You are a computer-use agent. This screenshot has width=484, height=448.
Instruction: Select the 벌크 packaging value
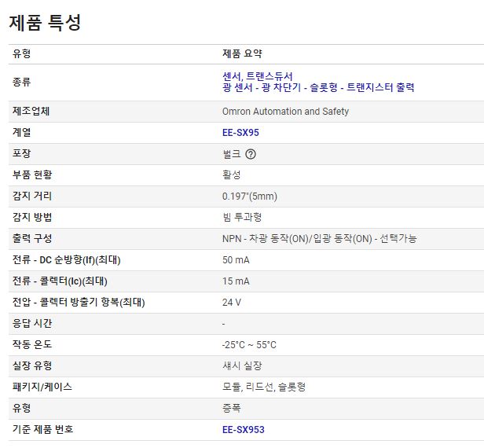click(x=232, y=154)
